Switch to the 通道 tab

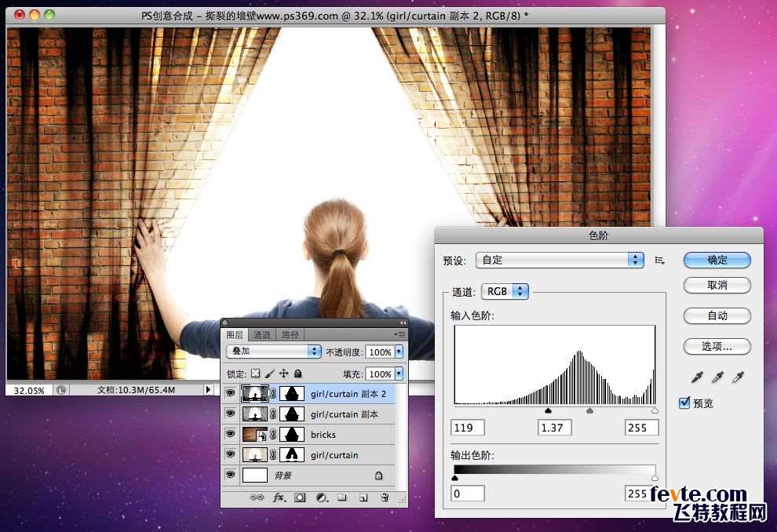(x=261, y=335)
